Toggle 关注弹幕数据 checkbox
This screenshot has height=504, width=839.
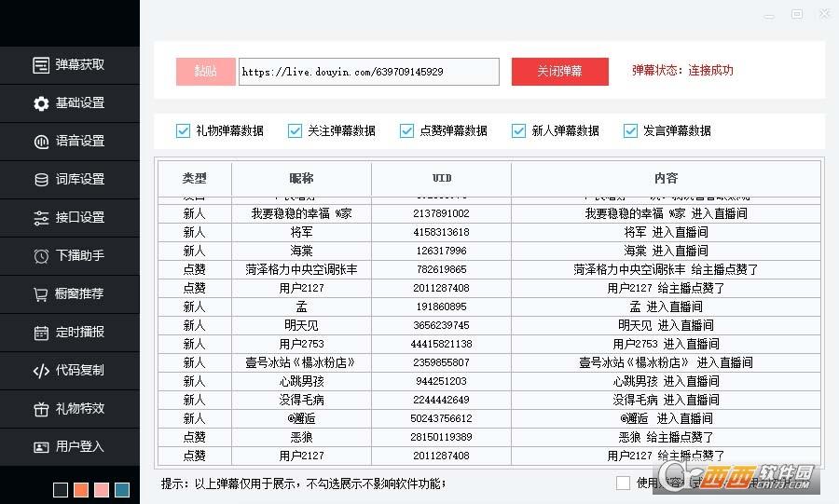pos(295,131)
